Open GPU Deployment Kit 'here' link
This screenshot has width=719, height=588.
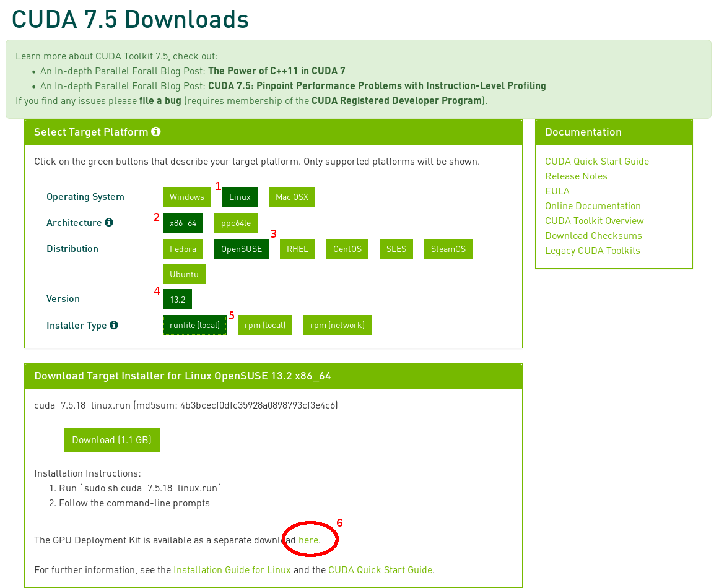point(308,540)
